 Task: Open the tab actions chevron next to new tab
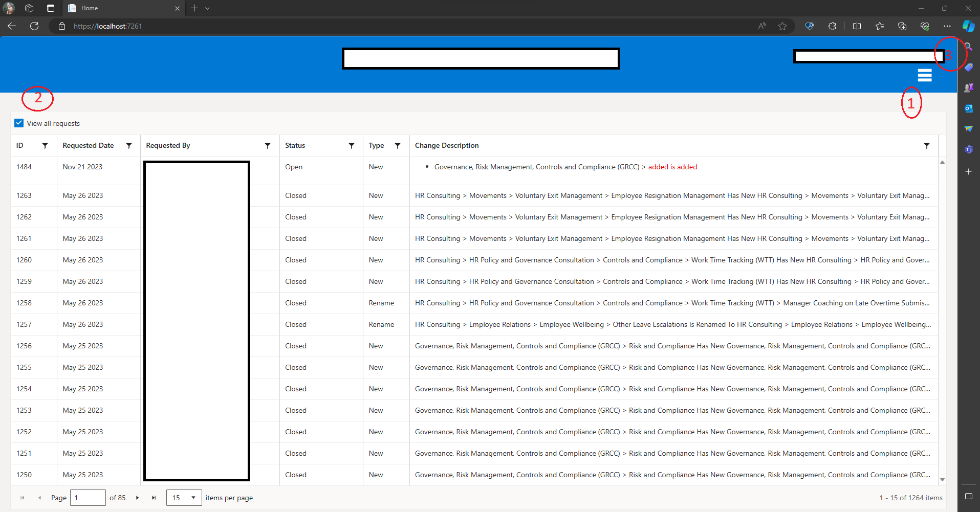click(207, 8)
